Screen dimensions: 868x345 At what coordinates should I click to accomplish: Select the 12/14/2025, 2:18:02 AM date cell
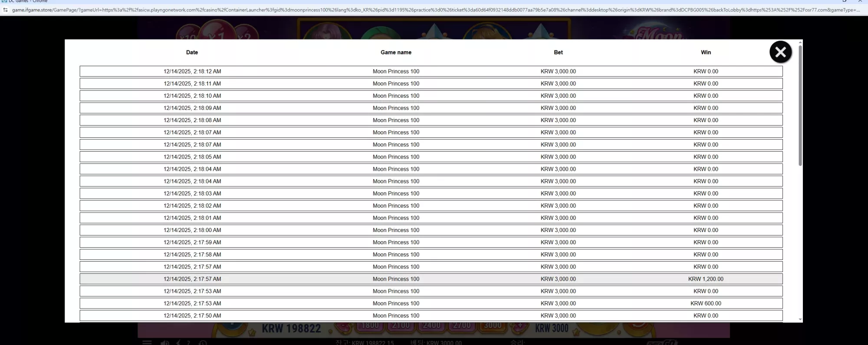tap(192, 206)
